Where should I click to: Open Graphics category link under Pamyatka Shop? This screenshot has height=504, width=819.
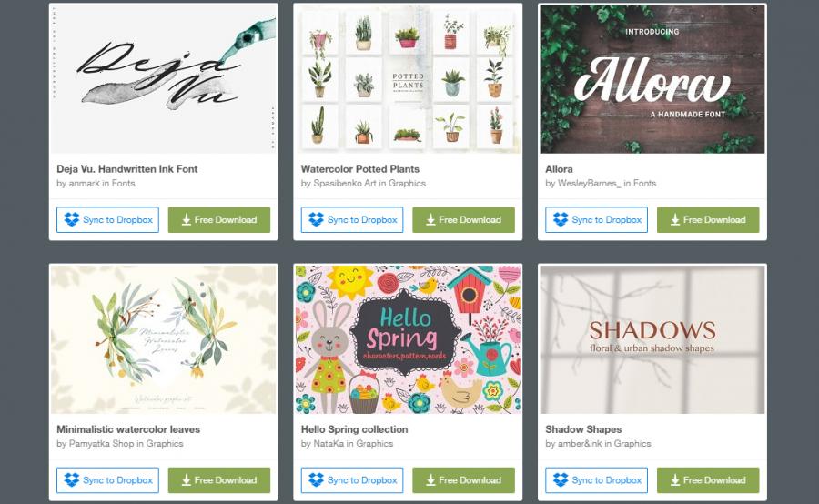pyautogui.click(x=165, y=443)
